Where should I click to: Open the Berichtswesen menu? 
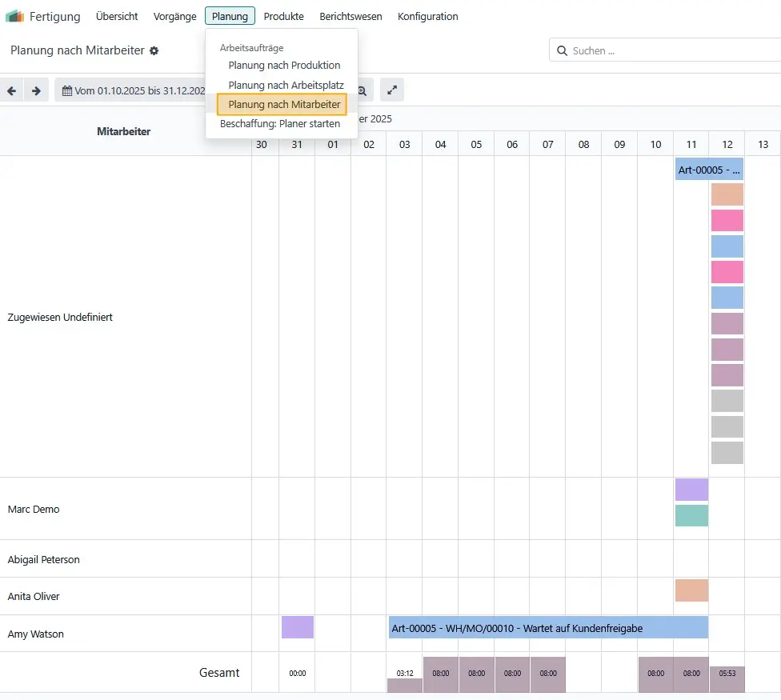[350, 16]
